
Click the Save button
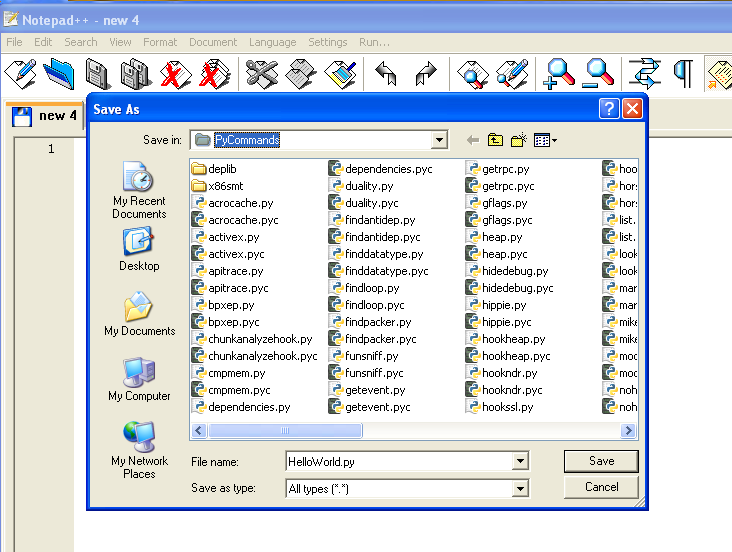601,461
